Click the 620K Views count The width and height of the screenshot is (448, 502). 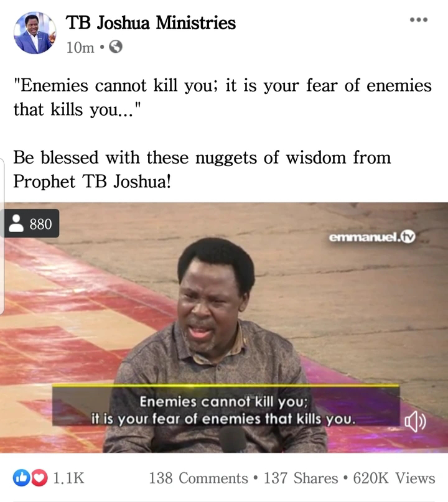(x=394, y=478)
